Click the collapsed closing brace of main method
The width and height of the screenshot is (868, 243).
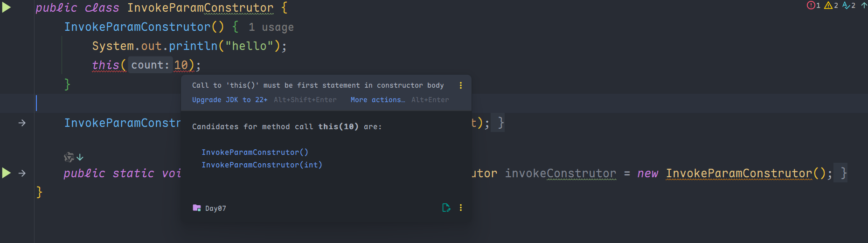coord(843,174)
